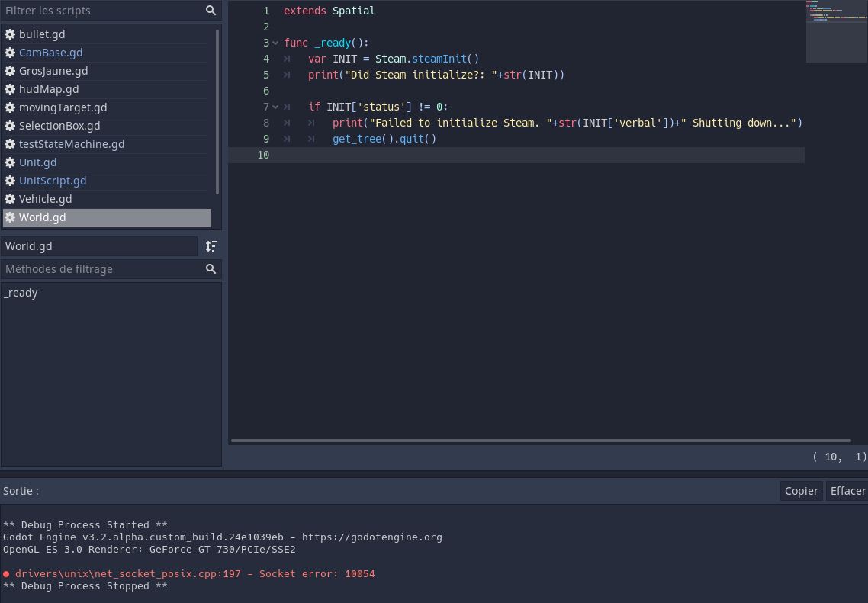Screen dimensions: 868x603
Task: Select the _ready method in the method list
Action: point(21,293)
